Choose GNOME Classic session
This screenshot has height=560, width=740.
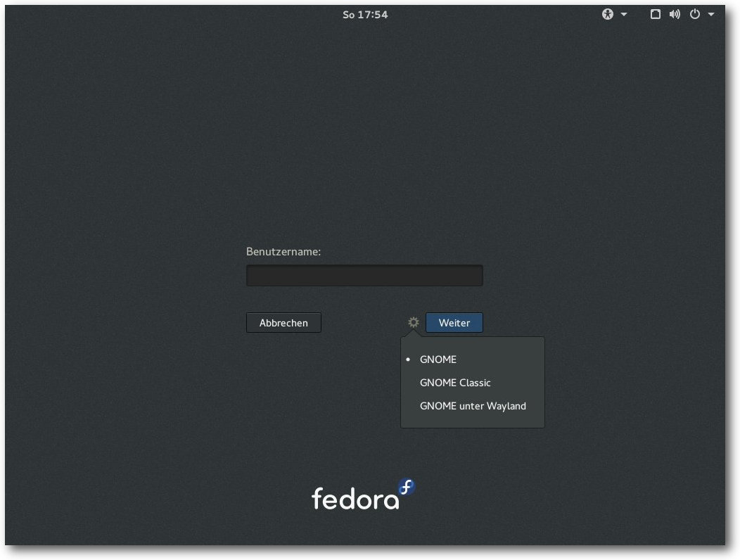click(x=473, y=383)
